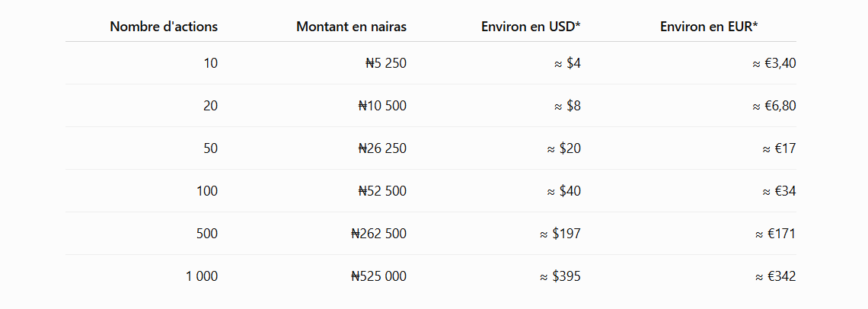The height and width of the screenshot is (309, 868).
Task: Click the ≈ €3,40 value
Action: (x=774, y=63)
